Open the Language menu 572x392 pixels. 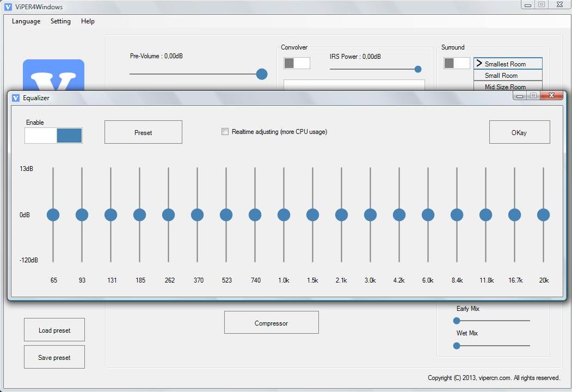(26, 21)
